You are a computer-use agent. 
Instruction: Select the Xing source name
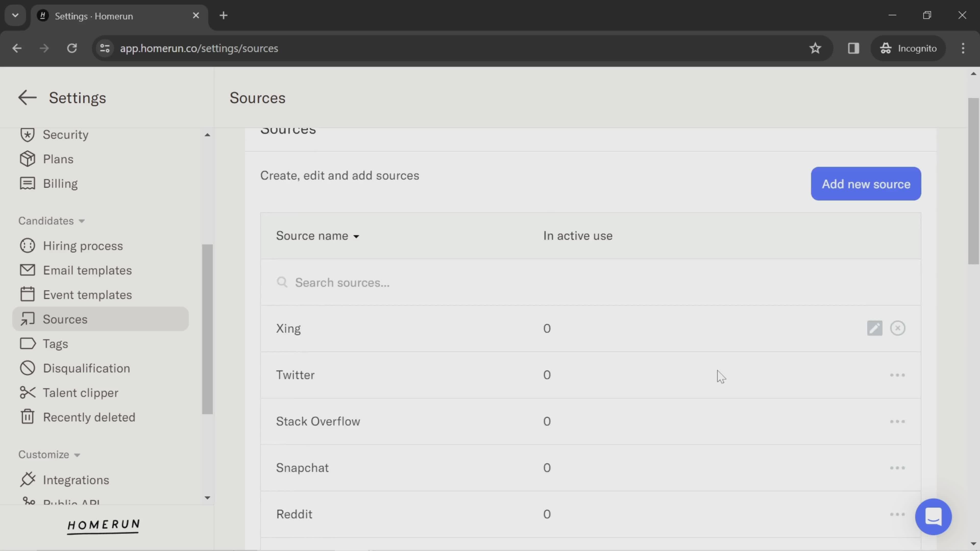pyautogui.click(x=288, y=329)
